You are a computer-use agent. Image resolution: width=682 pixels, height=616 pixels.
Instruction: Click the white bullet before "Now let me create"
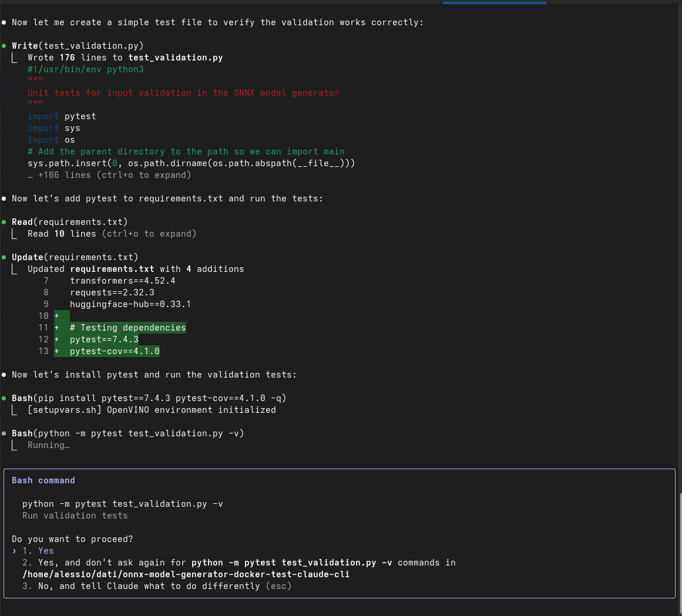4,22
